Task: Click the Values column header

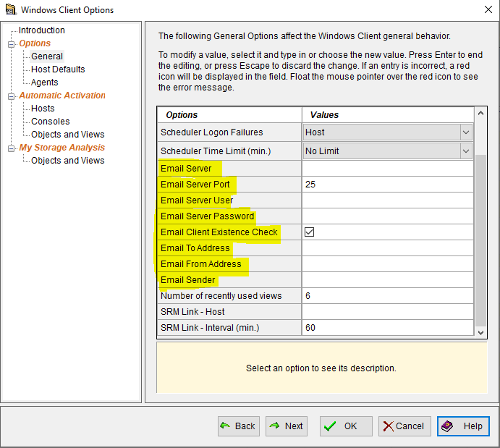Action: pos(387,115)
